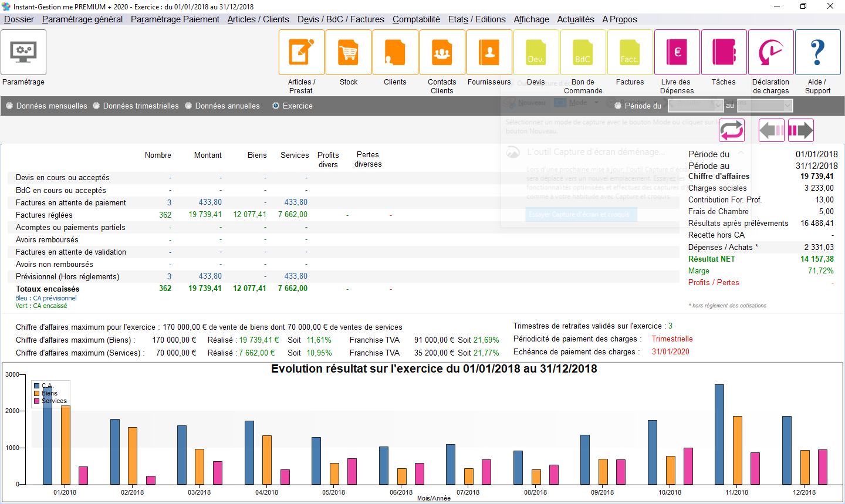This screenshot has height=504, width=845.
Task: Open Livre des Dépenses icon
Action: tap(677, 52)
